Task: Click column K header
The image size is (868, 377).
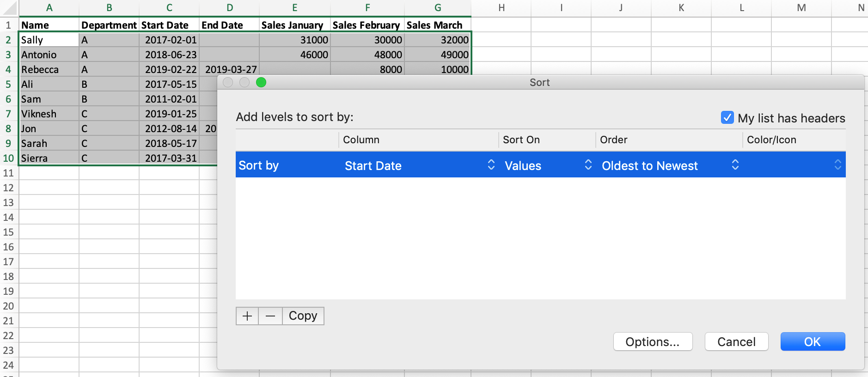Action: click(x=681, y=8)
